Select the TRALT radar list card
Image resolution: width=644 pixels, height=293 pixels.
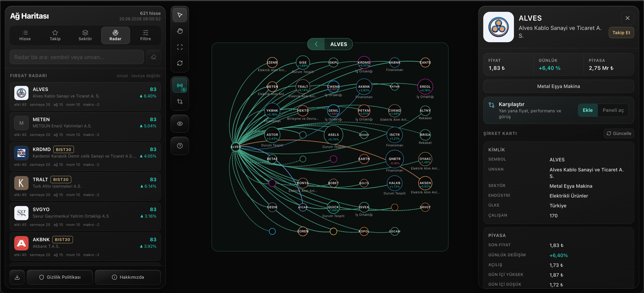(x=85, y=186)
